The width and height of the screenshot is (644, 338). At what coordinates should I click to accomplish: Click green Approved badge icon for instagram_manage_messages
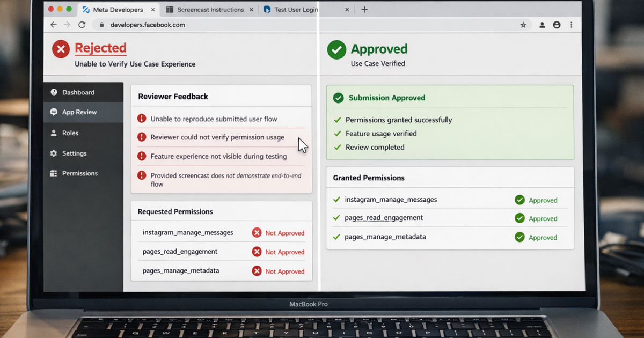coord(519,200)
